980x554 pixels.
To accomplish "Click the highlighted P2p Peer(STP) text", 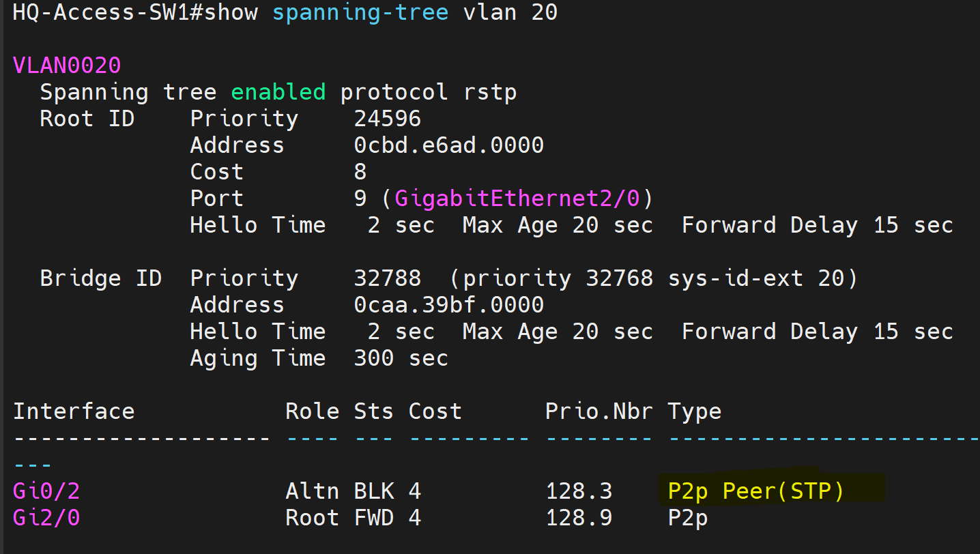I will pos(755,491).
